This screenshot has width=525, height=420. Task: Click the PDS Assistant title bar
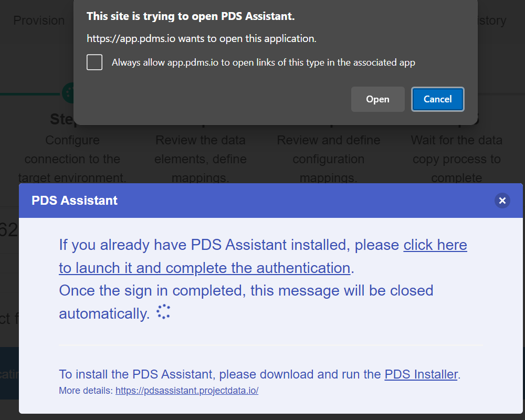click(x=74, y=201)
